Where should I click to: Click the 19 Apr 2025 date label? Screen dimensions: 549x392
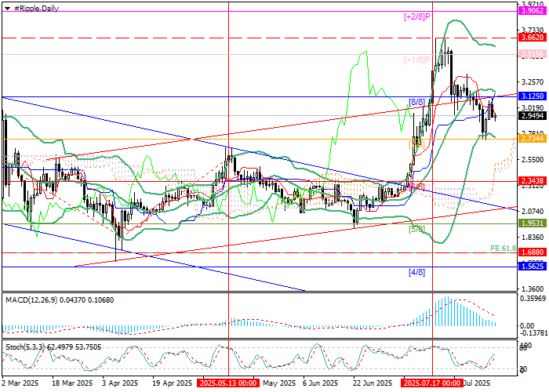point(173,383)
